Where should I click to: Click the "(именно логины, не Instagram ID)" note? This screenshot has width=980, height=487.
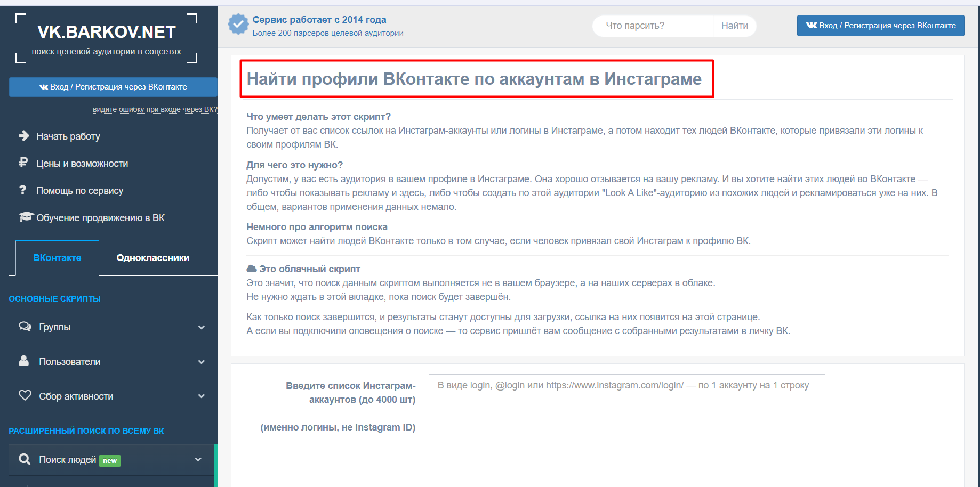(x=338, y=427)
